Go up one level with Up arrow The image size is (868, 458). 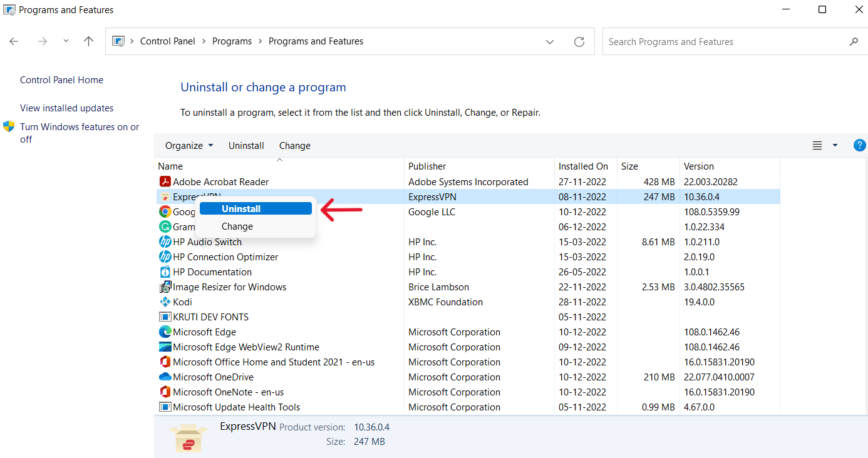point(88,41)
